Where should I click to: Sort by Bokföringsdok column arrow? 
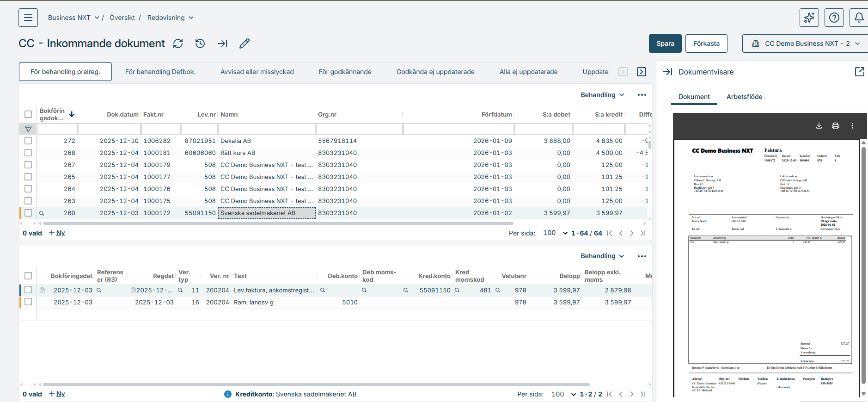(72, 114)
